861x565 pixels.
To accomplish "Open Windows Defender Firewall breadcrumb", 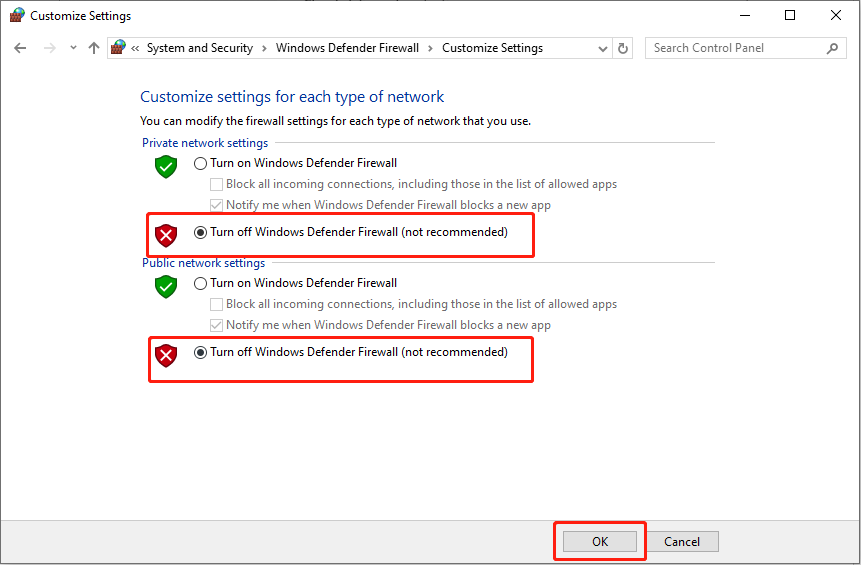I will [x=347, y=48].
